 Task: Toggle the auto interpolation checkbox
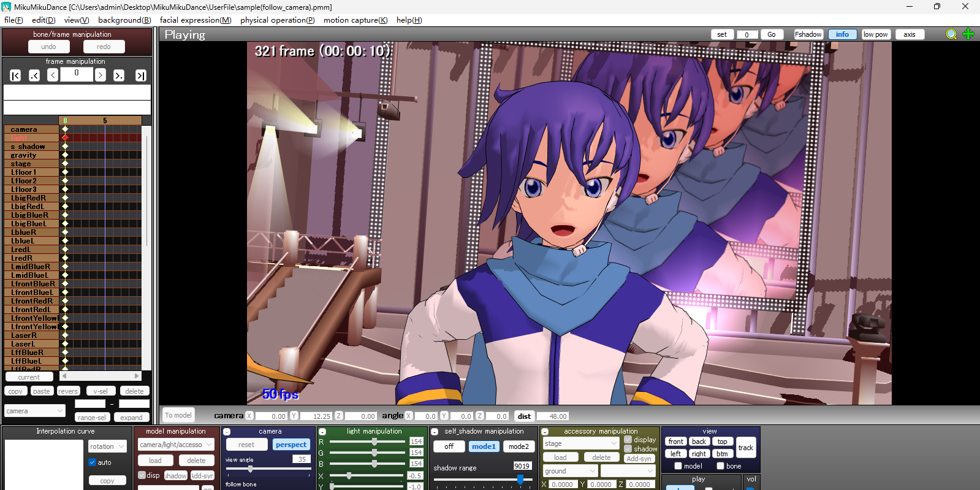pos(93,462)
